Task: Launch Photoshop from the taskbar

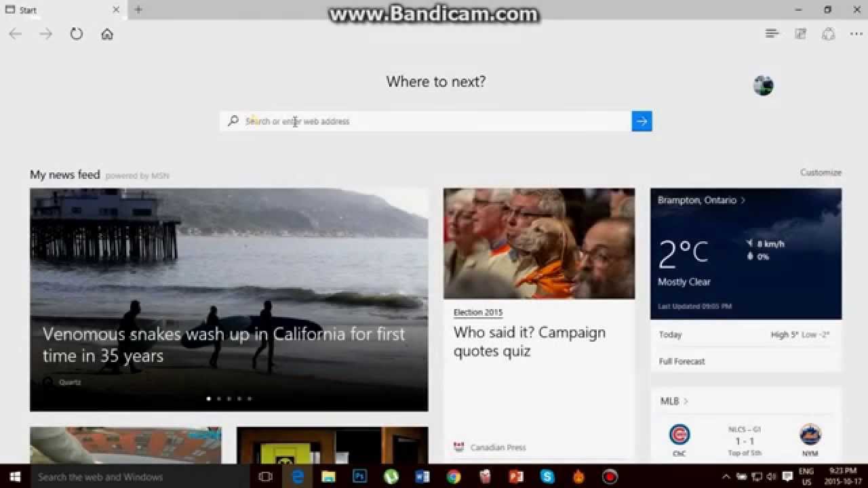Action: 359,476
